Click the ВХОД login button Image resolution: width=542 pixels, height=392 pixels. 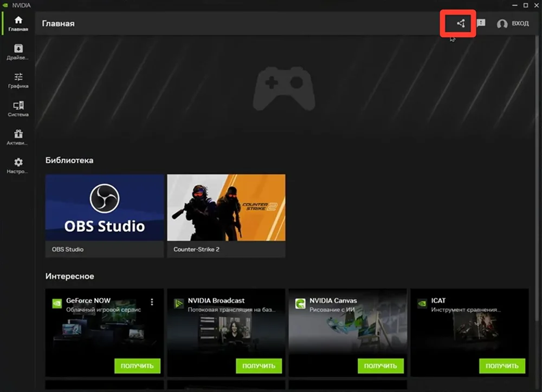pyautogui.click(x=520, y=24)
